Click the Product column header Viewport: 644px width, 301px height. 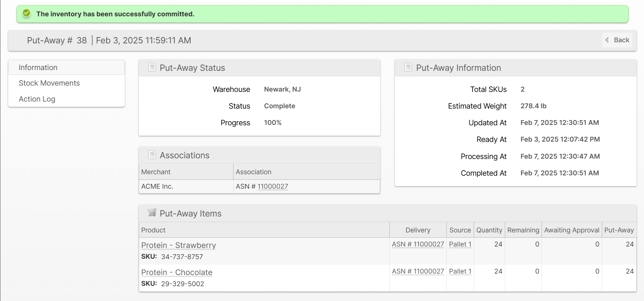tap(153, 230)
